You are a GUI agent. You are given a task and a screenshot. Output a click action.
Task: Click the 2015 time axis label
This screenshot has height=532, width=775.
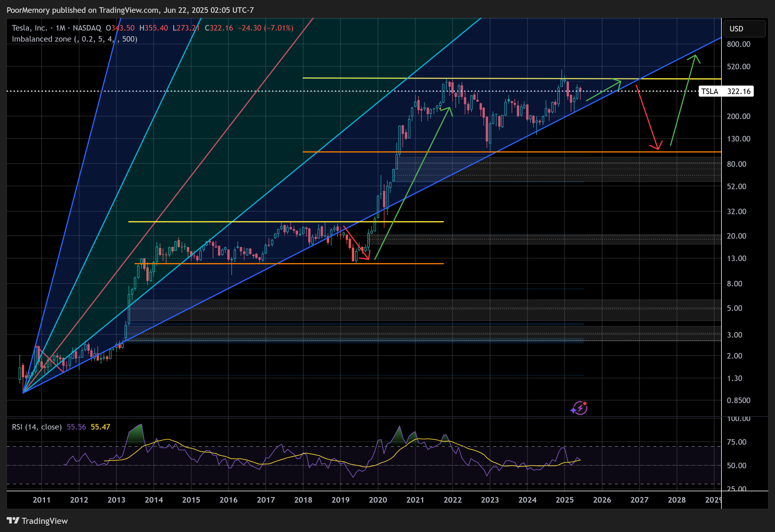[x=191, y=500]
